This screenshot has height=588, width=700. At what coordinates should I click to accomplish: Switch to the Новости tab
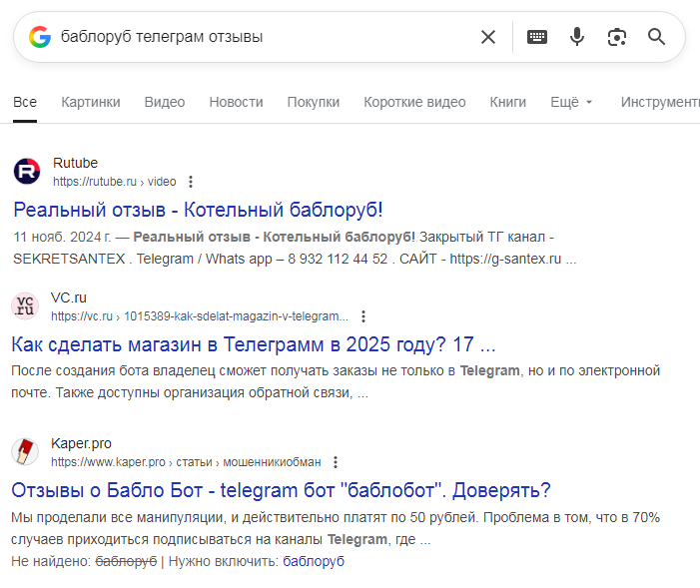(236, 102)
